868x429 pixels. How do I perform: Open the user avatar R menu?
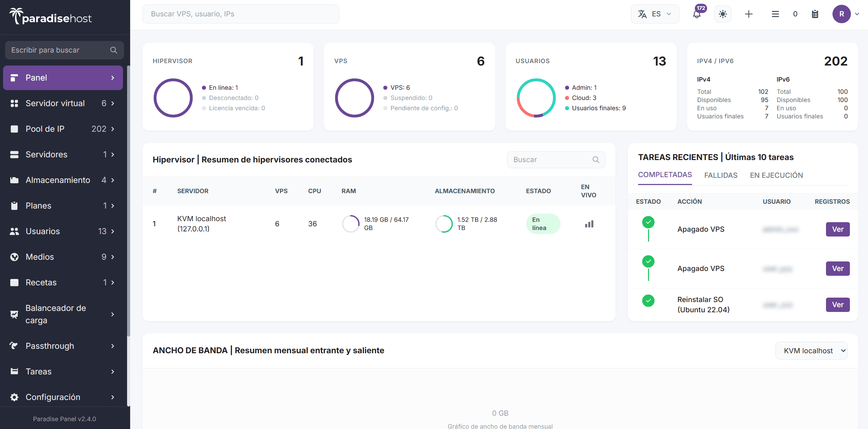[x=841, y=14]
